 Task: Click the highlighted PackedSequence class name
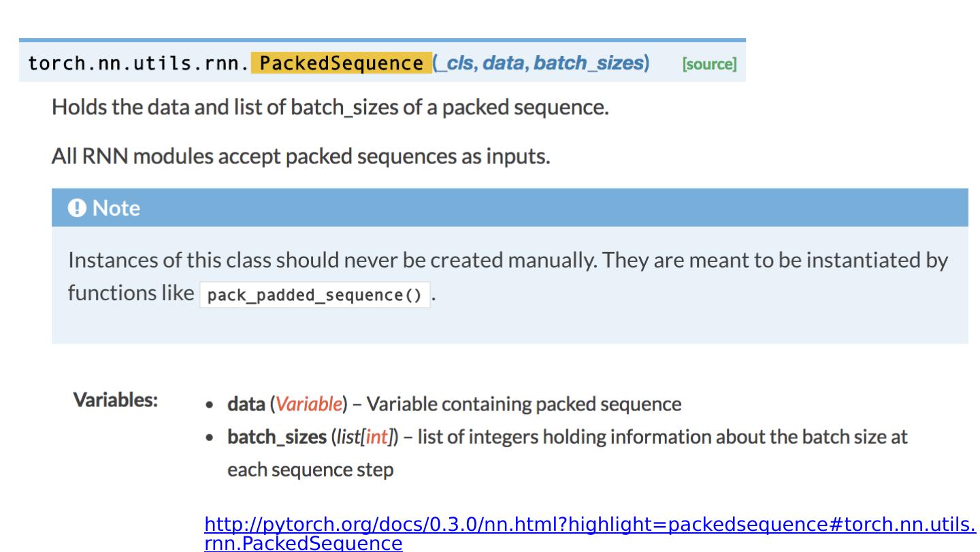pyautogui.click(x=341, y=63)
